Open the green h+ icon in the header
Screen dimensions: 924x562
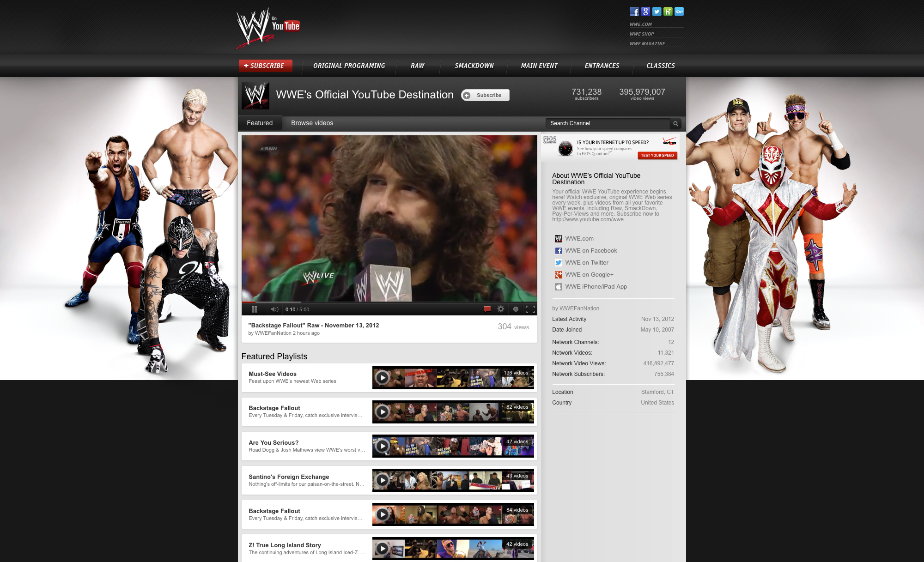(668, 12)
